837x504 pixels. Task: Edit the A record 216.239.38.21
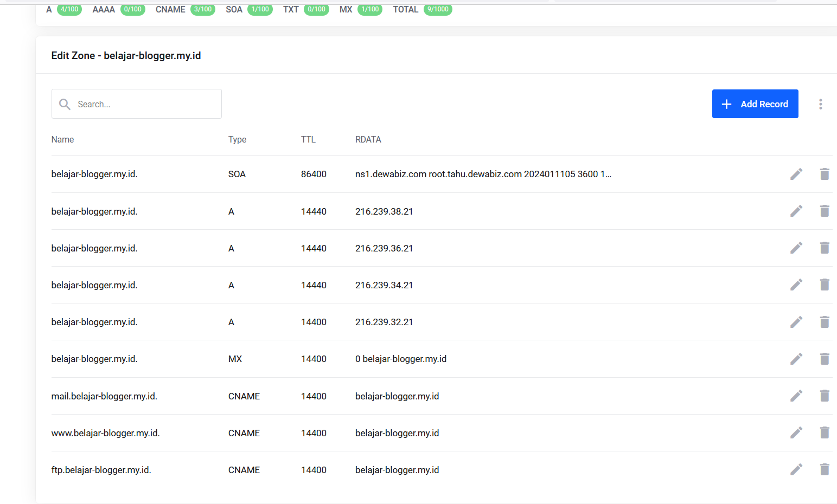coord(796,211)
